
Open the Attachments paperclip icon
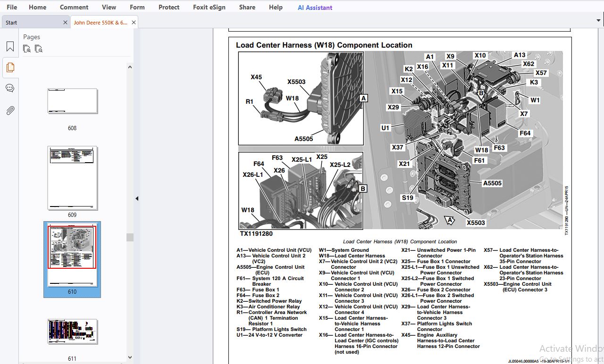coord(10,110)
